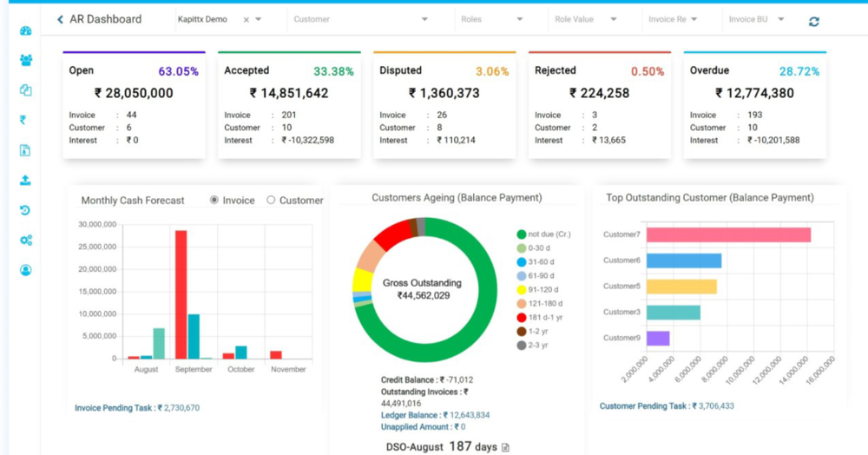This screenshot has width=868, height=455.
Task: Open the rupee payments icon in sidebar
Action: pos(23,120)
